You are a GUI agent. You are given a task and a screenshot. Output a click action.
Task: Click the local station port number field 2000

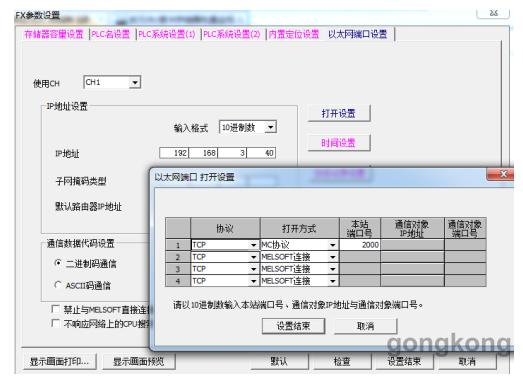pos(360,245)
